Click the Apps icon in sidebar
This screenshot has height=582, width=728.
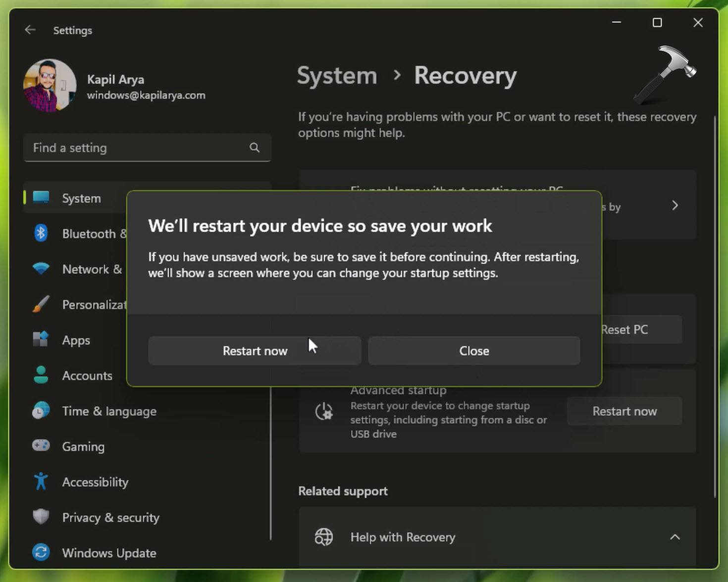(x=41, y=340)
